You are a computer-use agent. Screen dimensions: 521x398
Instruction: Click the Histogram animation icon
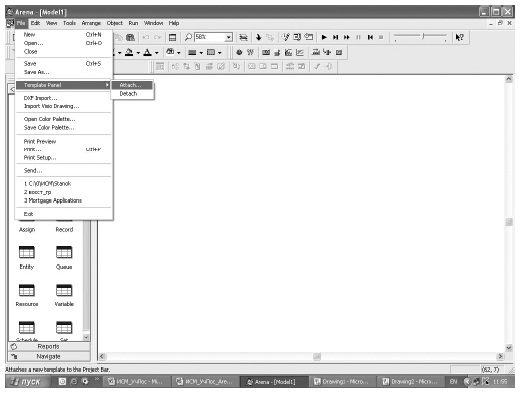pos(288,52)
